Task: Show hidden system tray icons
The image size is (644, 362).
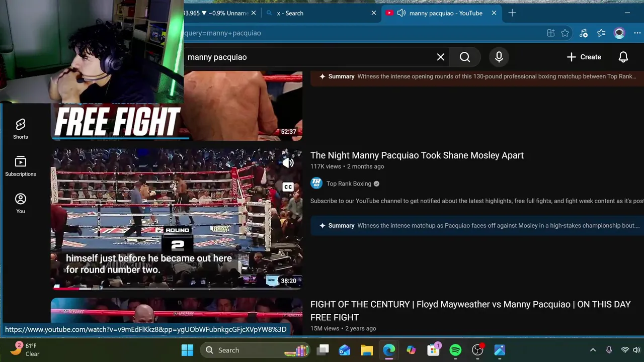Action: coord(593,350)
